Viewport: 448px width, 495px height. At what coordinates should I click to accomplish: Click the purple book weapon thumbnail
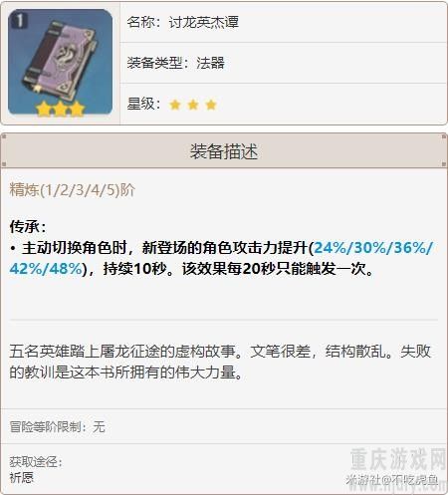click(x=60, y=63)
